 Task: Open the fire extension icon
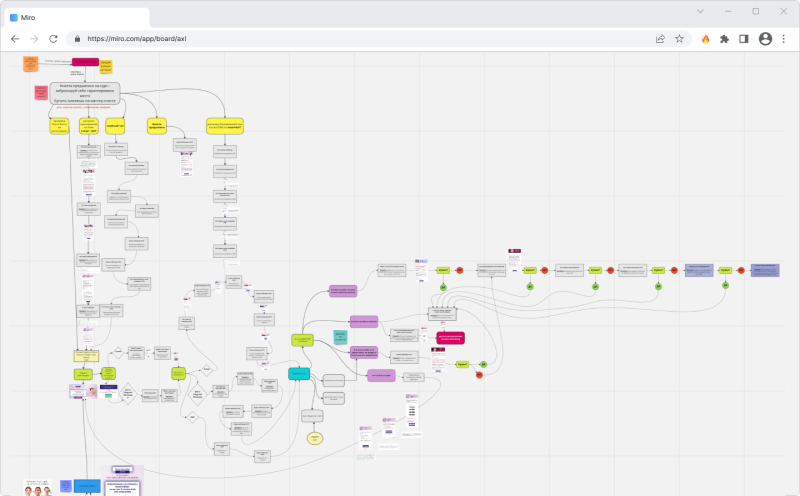pos(706,39)
